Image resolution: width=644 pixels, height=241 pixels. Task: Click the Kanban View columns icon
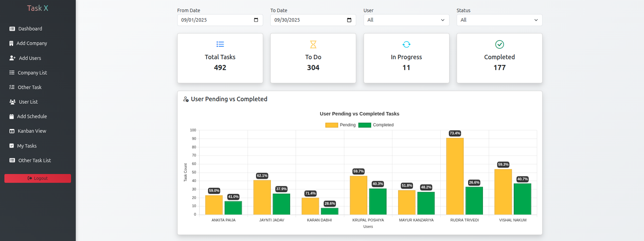pyautogui.click(x=12, y=131)
